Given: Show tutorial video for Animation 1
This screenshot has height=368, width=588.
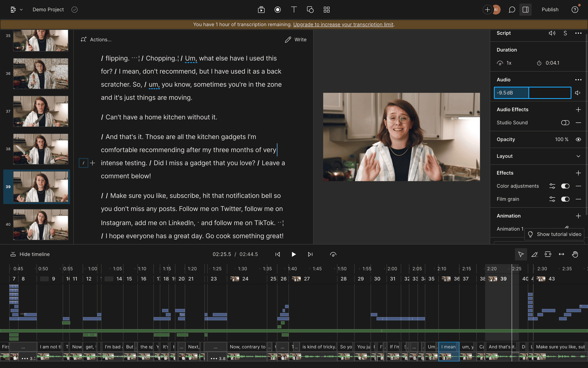Looking at the screenshot, I should pyautogui.click(x=554, y=234).
